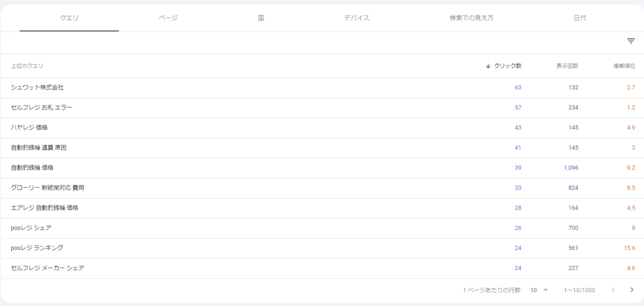Switch to the 日付 tab
The image size is (644, 306).
pos(580,18)
